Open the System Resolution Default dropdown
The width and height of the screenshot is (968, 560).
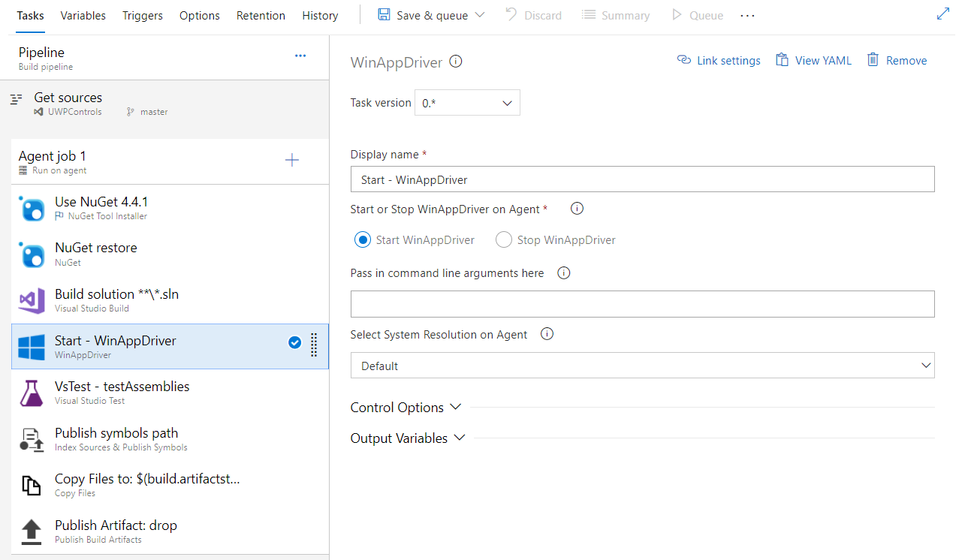coord(642,366)
